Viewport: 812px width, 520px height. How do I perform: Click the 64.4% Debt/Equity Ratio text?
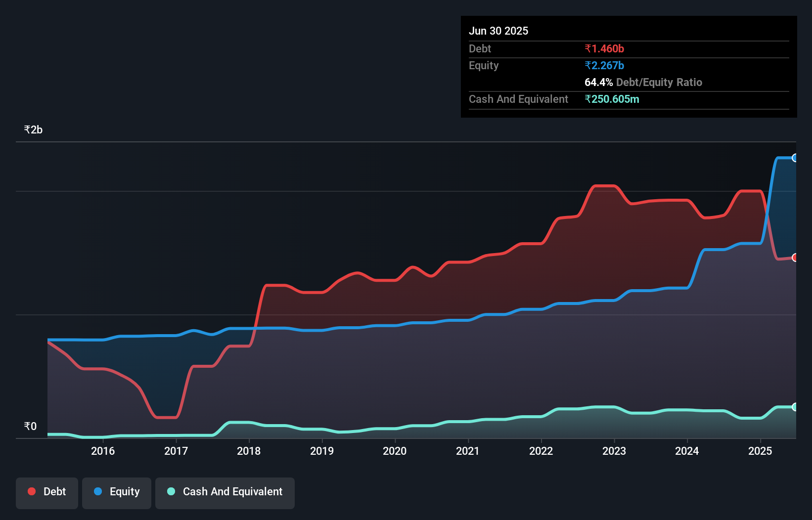click(643, 82)
